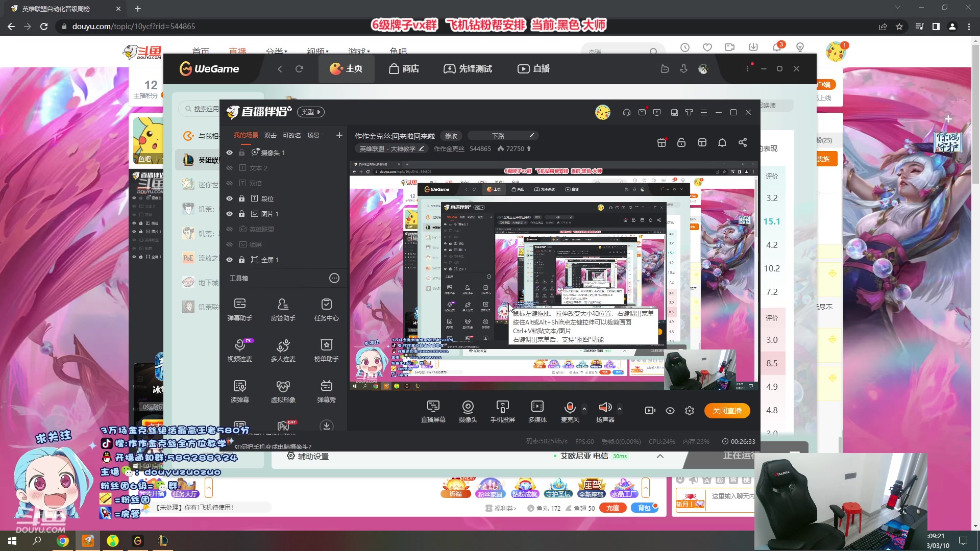Add 手机投屏 phone casting source
980x551 pixels.
[502, 411]
